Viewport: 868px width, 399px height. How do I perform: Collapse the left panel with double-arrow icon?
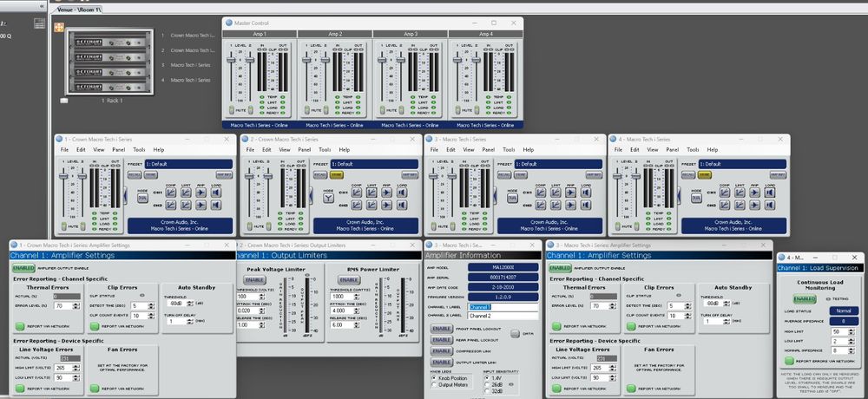42,6
